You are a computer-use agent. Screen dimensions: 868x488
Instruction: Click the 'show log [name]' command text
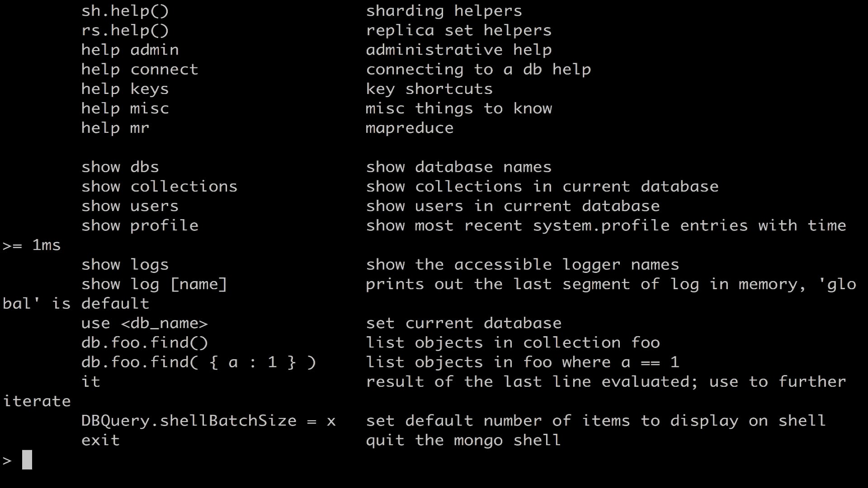(154, 284)
